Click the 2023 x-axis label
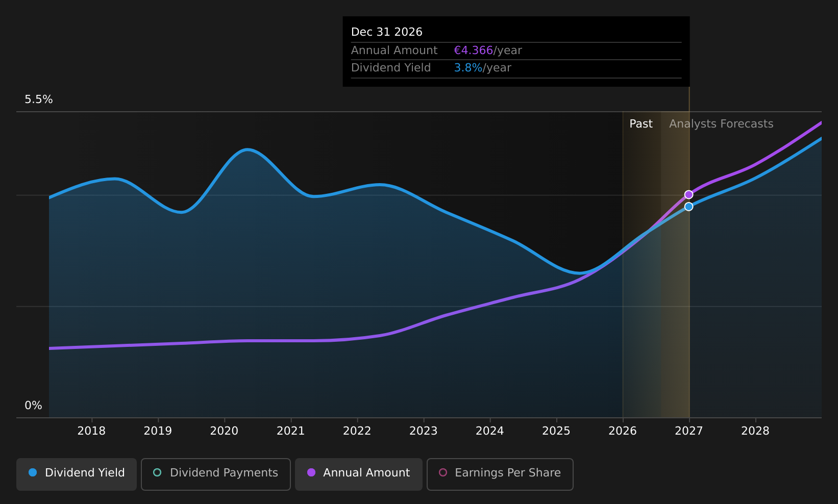 tap(424, 431)
